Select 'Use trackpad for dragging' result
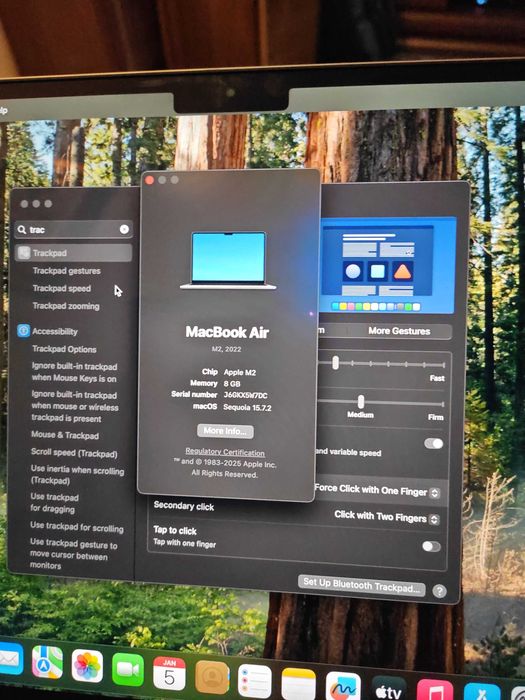 click(x=54, y=503)
